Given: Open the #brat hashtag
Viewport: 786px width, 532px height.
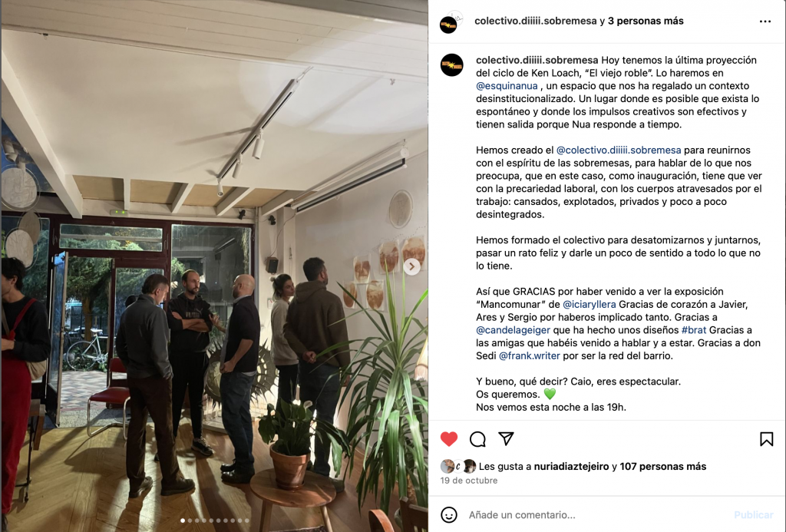Looking at the screenshot, I should point(694,330).
